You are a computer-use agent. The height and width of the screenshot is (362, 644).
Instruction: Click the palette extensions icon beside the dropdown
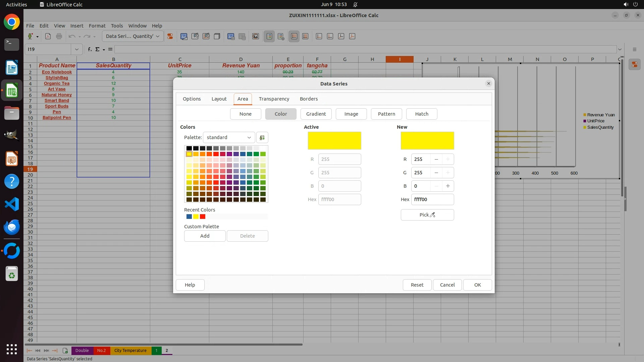pos(262,137)
